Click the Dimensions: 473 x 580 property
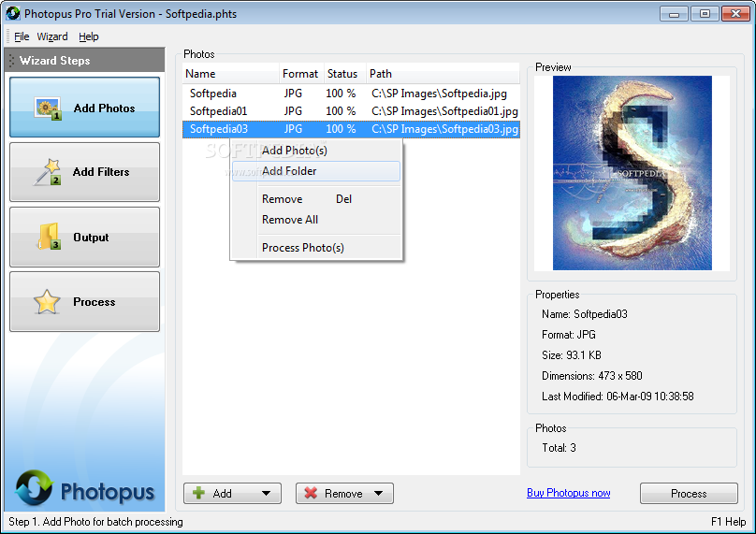756x534 pixels. click(x=591, y=376)
